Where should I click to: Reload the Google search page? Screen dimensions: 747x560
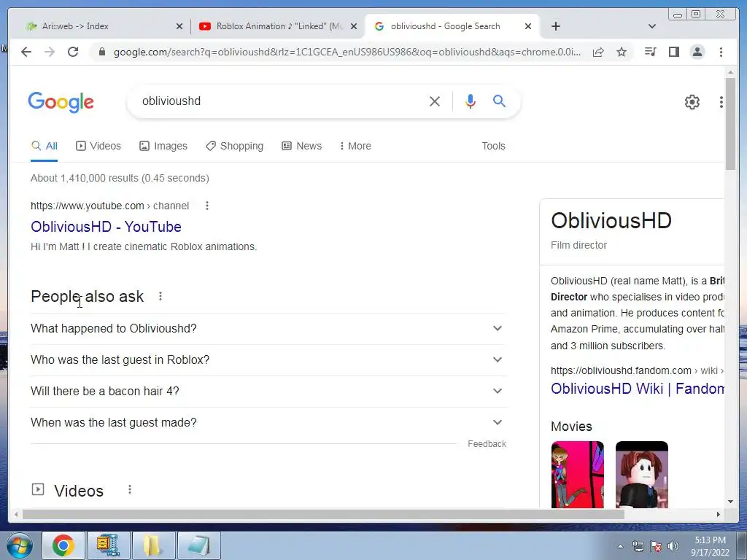point(73,52)
